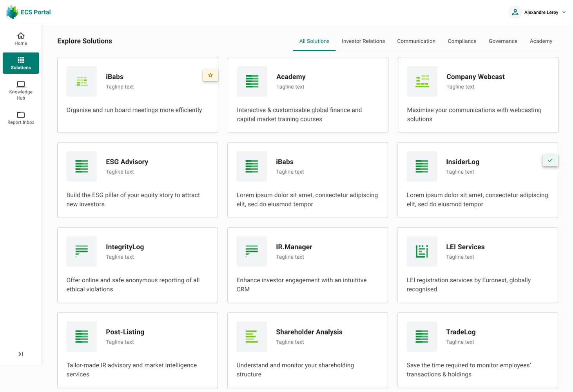Click the Company Webcast product icon

422,81
